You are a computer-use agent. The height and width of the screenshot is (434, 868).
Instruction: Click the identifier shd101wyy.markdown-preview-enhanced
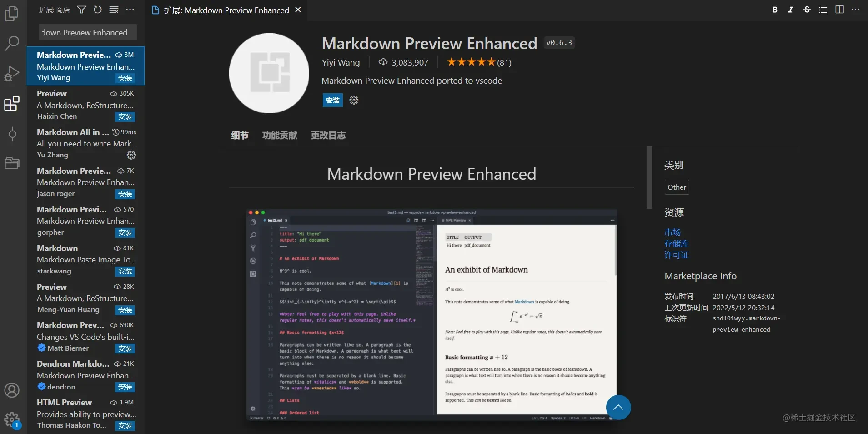[746, 324]
